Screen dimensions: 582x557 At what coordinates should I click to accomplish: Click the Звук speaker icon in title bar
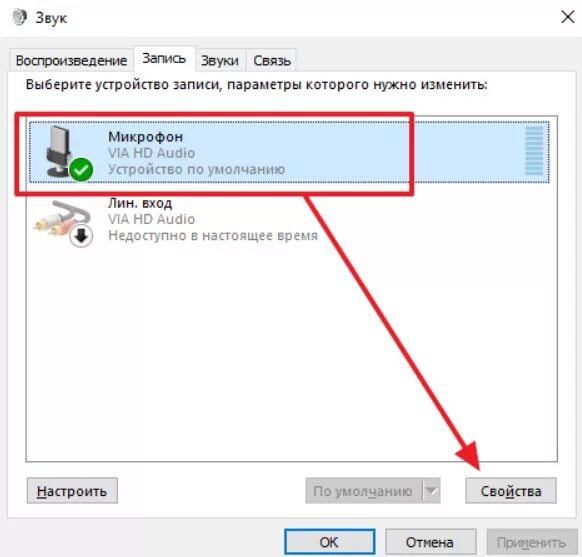click(x=19, y=17)
